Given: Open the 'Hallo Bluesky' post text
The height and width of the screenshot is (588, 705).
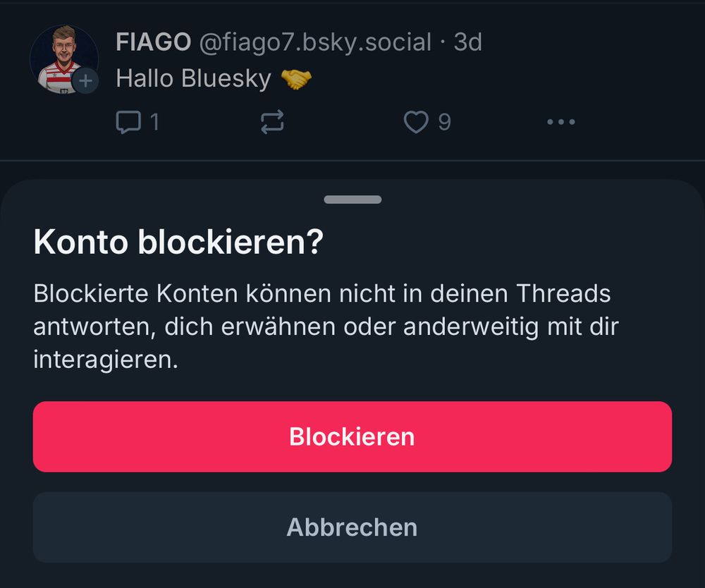Looking at the screenshot, I should pos(194,78).
